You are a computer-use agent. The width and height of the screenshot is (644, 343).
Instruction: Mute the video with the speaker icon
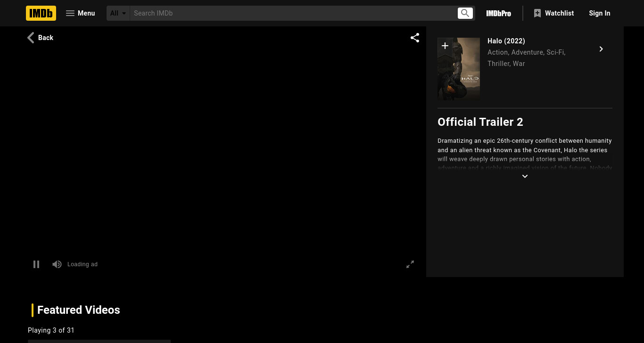pos(57,264)
